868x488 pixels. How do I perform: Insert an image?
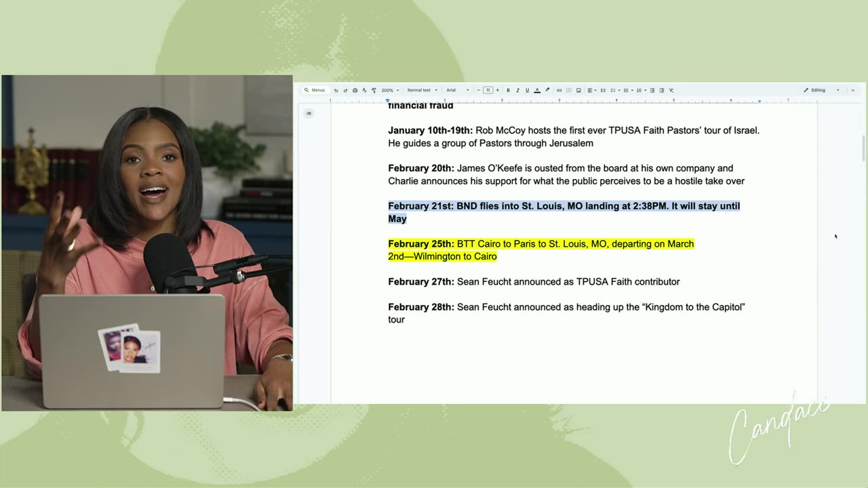click(x=578, y=90)
